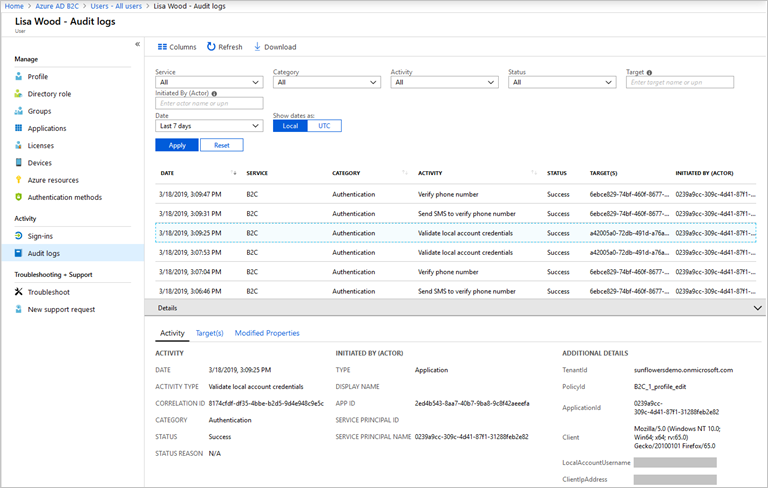Open the Category filter dropdown
768x488 pixels.
(326, 82)
